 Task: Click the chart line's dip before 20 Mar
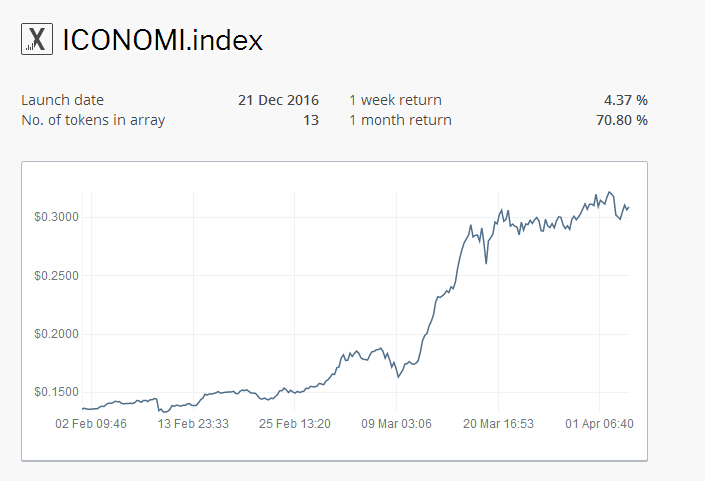coord(486,263)
